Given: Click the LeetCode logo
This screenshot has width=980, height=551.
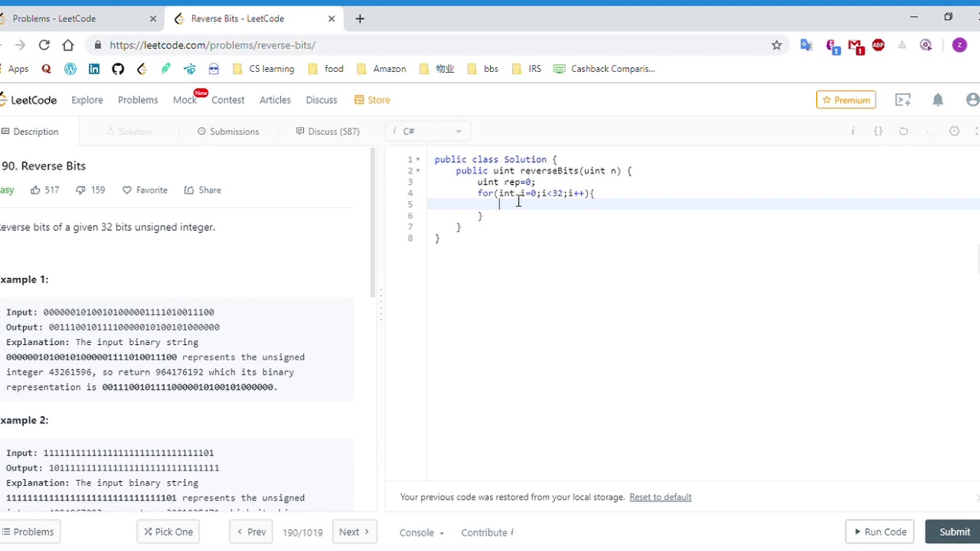Looking at the screenshot, I should (x=28, y=99).
